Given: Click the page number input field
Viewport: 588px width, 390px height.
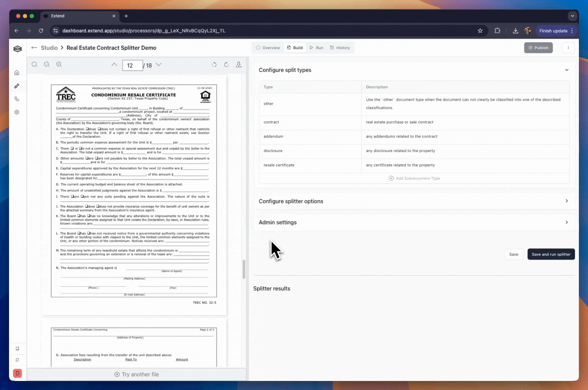Looking at the screenshot, I should [x=132, y=65].
